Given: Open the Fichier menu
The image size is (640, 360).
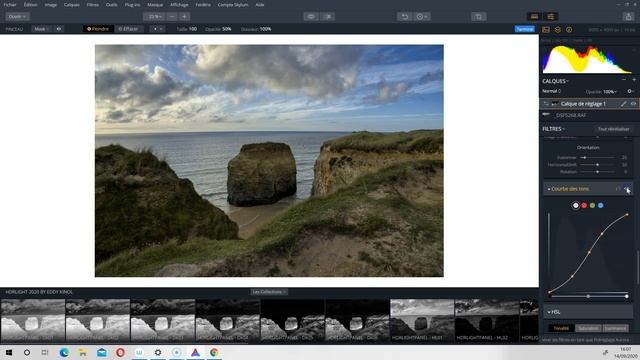Looking at the screenshot, I should point(10,5).
